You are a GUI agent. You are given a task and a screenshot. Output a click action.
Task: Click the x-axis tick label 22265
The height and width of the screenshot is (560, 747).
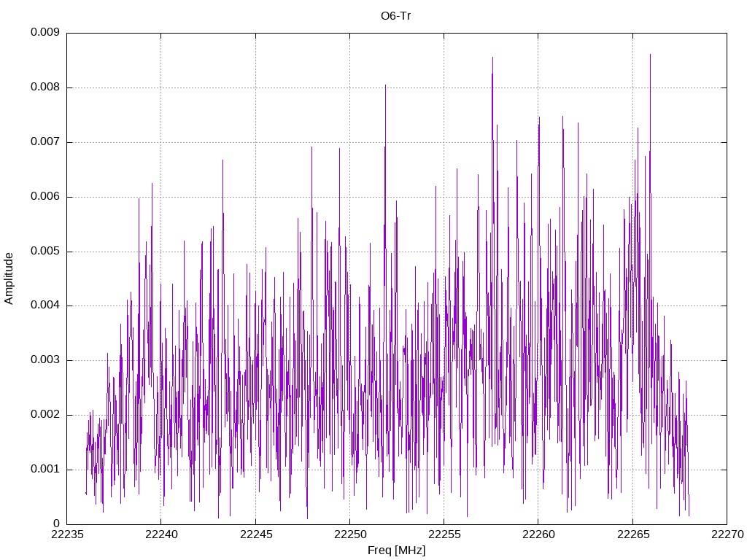point(633,534)
